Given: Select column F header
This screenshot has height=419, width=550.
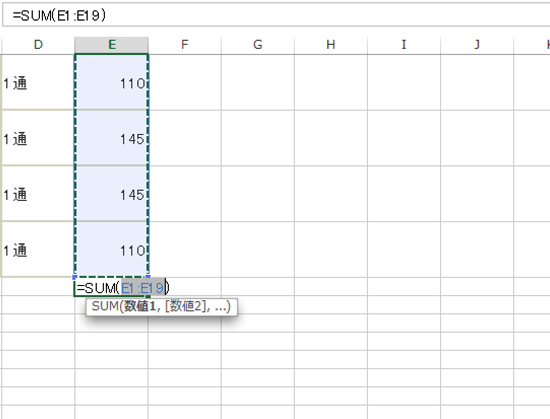Looking at the screenshot, I should click(x=185, y=45).
